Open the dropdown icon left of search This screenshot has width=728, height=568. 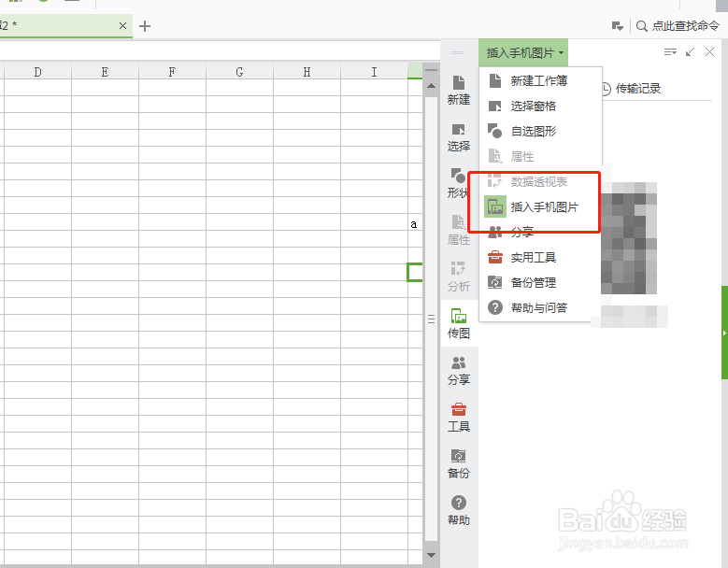click(x=617, y=26)
